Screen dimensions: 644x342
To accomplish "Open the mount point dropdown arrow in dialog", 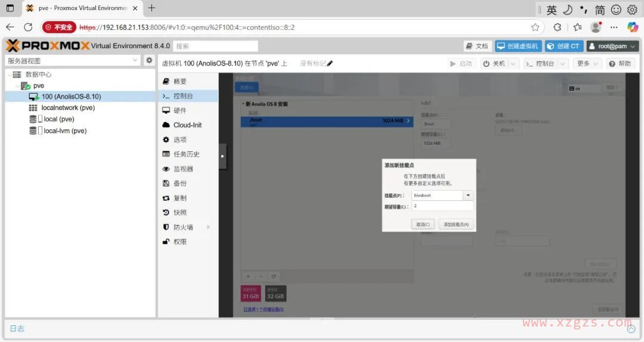I will (468, 195).
